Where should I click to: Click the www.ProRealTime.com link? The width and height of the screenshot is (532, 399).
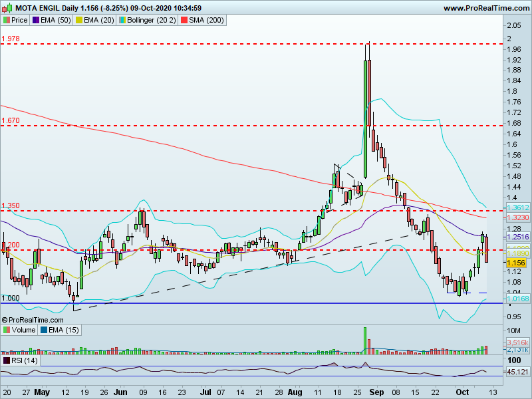(486, 8)
